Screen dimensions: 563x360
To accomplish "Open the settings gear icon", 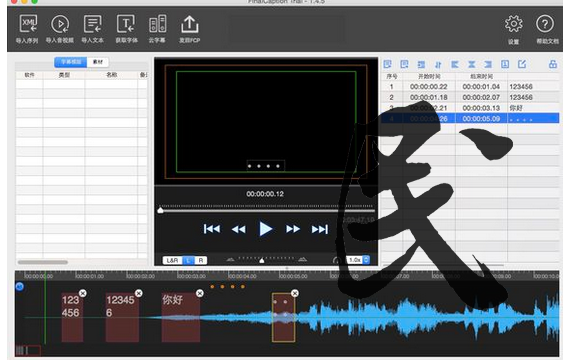I will point(513,24).
